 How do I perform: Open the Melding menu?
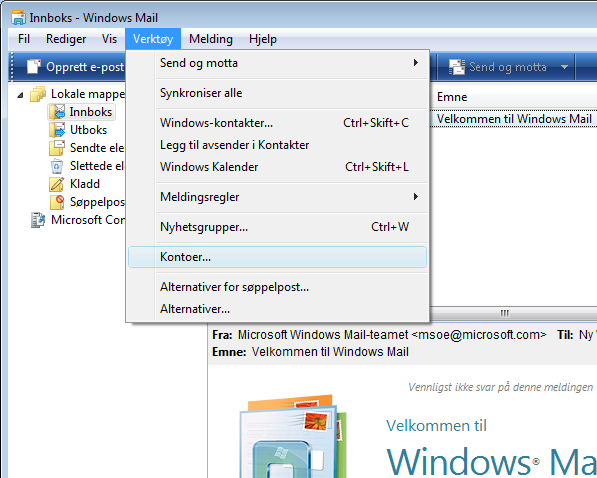coord(211,39)
